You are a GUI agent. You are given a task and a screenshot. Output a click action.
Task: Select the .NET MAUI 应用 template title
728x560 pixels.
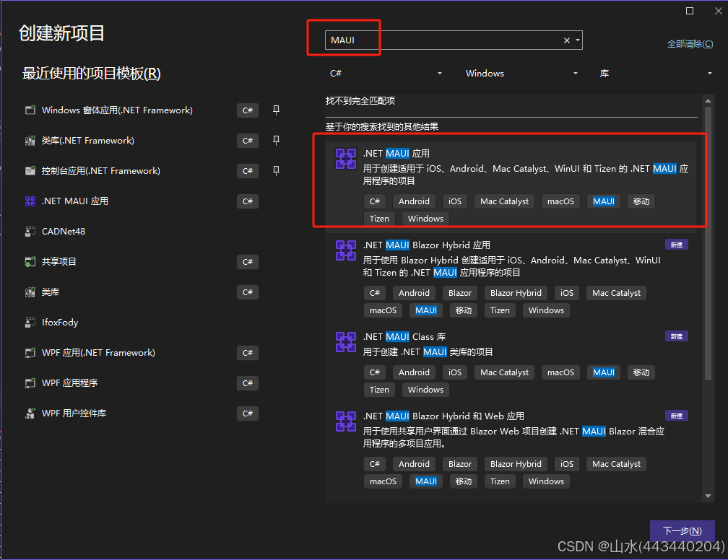click(396, 154)
